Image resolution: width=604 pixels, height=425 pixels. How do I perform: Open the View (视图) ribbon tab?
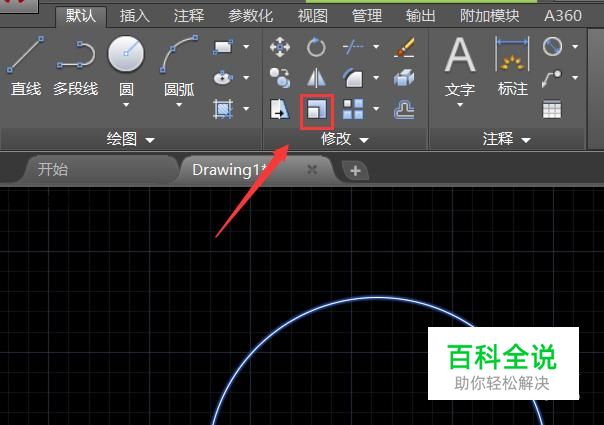[x=312, y=16]
